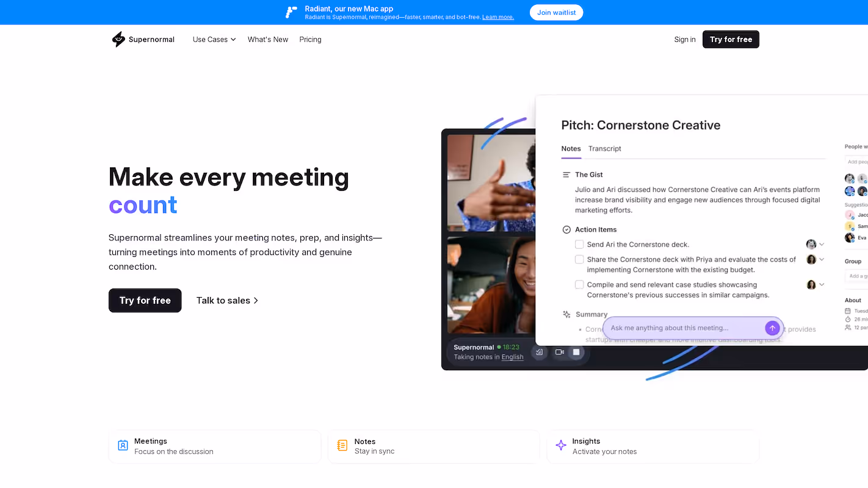Click the purple Insights sparkle icon
The height and width of the screenshot is (488, 868).
tap(561, 445)
